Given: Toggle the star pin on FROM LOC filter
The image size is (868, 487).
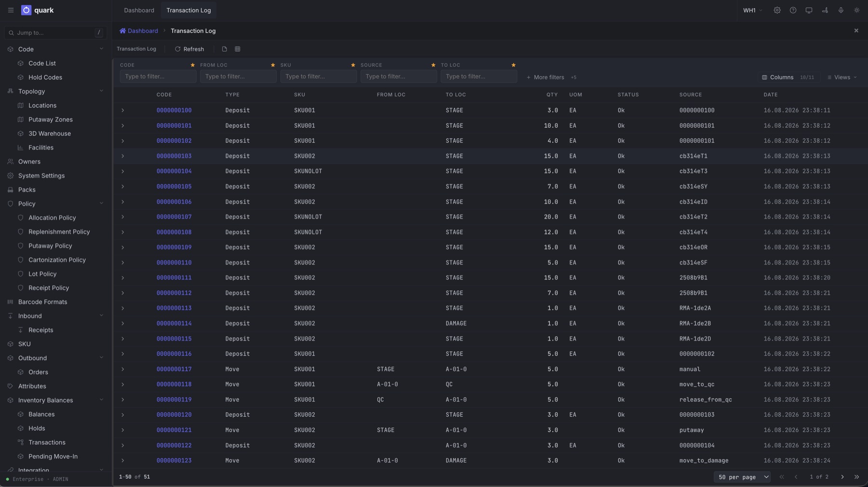Looking at the screenshot, I should pos(272,65).
